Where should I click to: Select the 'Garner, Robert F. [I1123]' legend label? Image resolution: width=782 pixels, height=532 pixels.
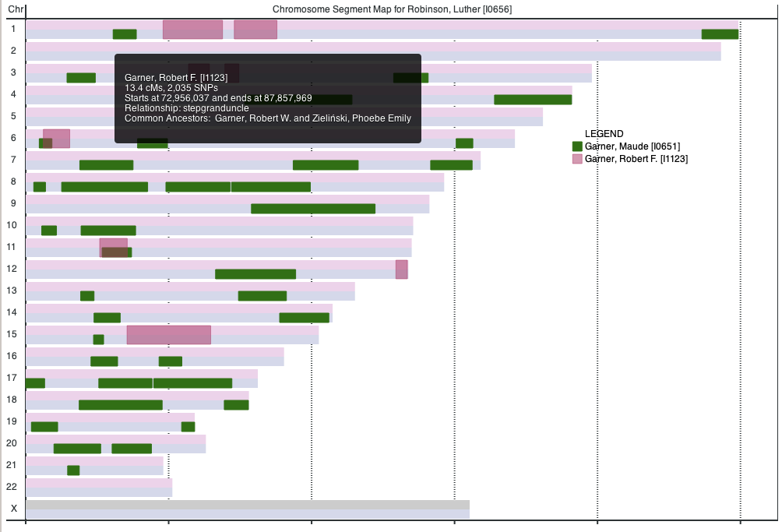636,159
